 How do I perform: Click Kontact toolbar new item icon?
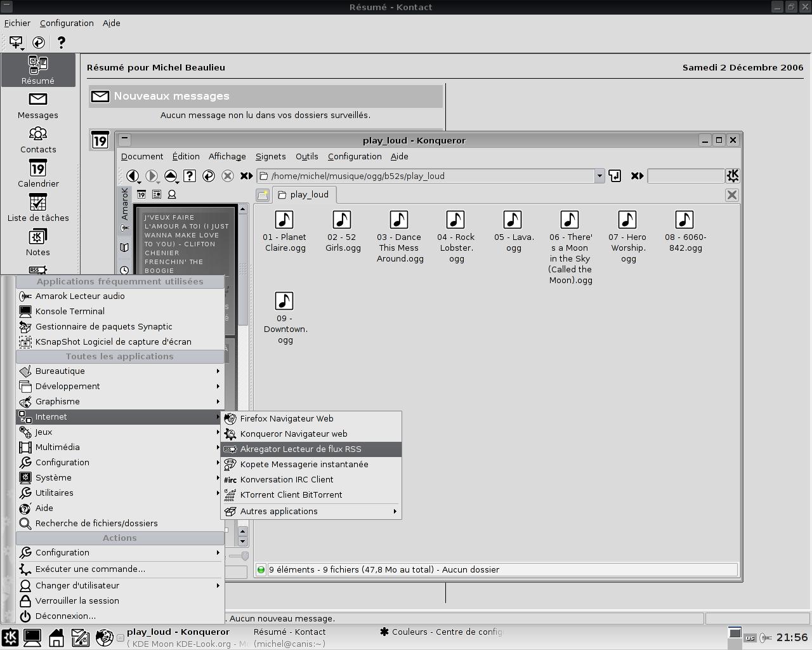(x=16, y=43)
